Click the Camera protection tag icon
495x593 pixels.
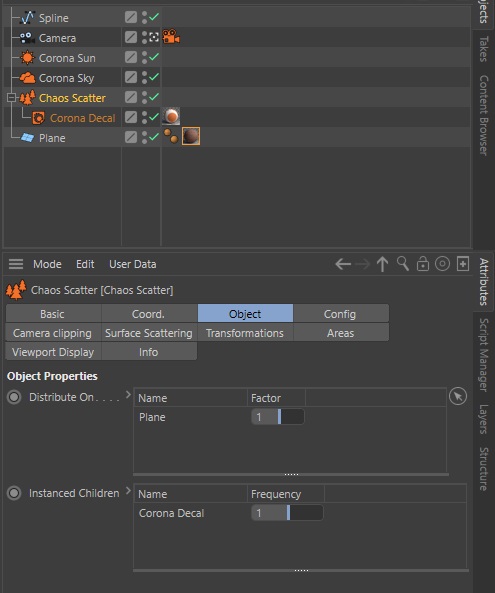(171, 37)
